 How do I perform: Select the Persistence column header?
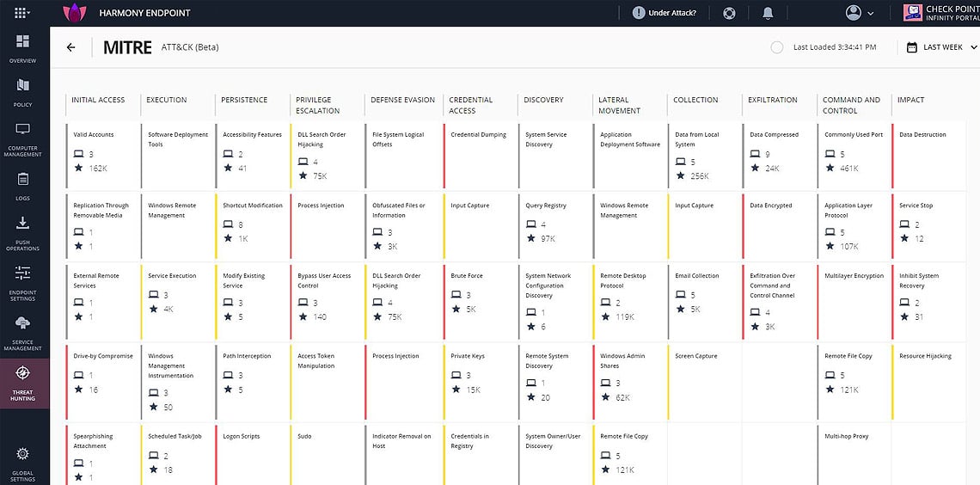point(244,100)
